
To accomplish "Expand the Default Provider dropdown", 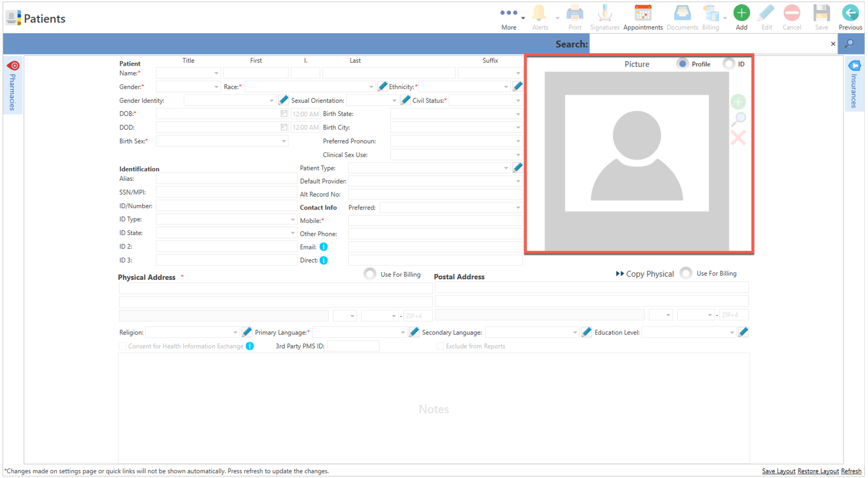I will pyautogui.click(x=518, y=181).
